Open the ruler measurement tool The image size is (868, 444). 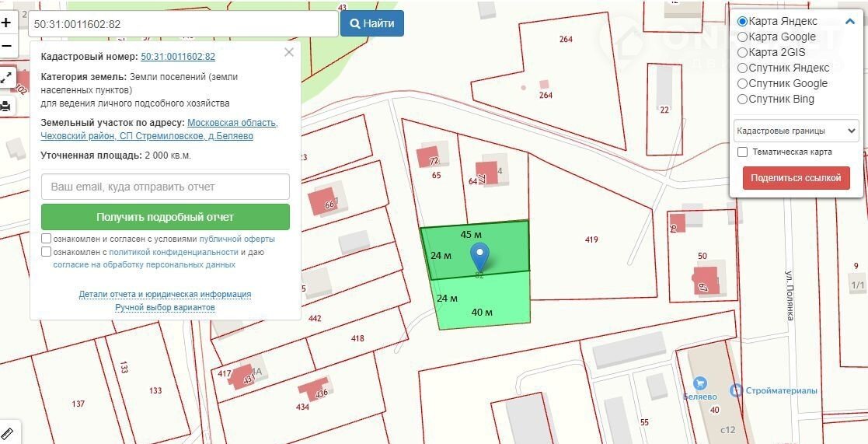[x=8, y=432]
